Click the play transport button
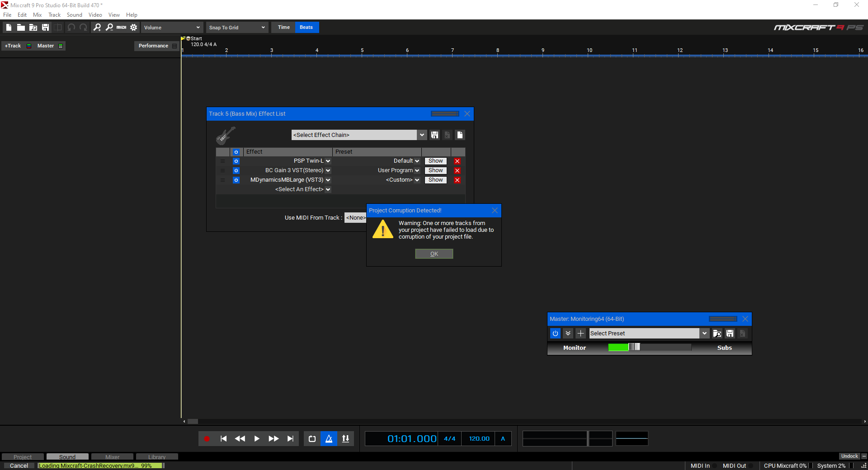Image resolution: width=868 pixels, height=470 pixels. 257,439
